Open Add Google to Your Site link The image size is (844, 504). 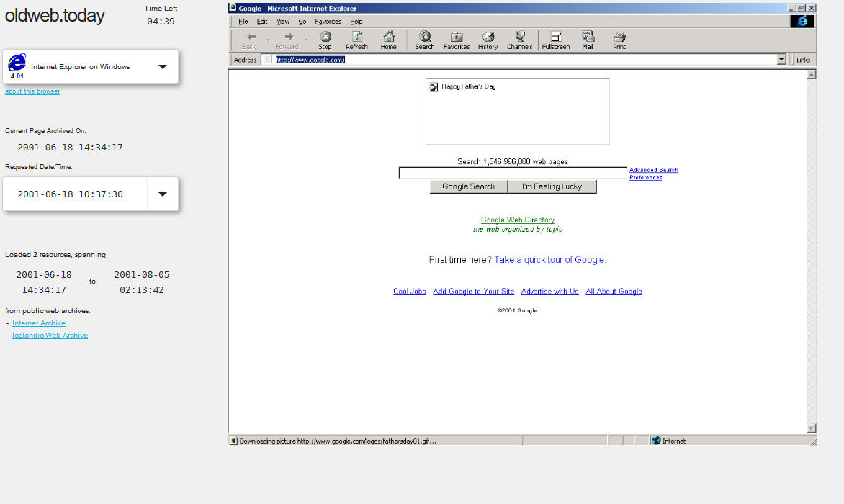click(473, 292)
